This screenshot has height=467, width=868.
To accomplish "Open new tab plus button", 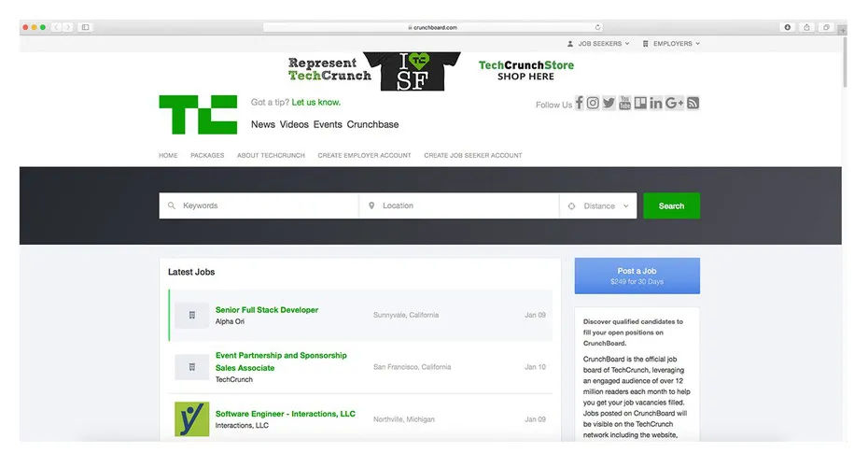I will pyautogui.click(x=842, y=31).
